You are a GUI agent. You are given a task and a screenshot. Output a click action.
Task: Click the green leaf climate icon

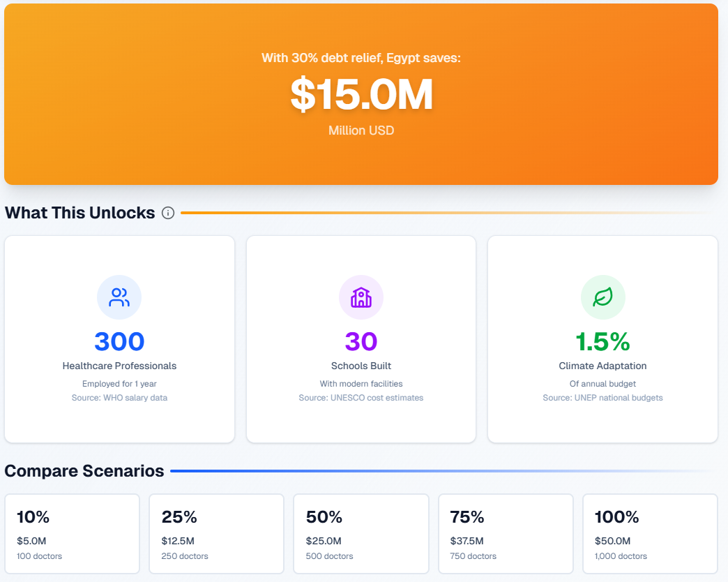(x=602, y=297)
